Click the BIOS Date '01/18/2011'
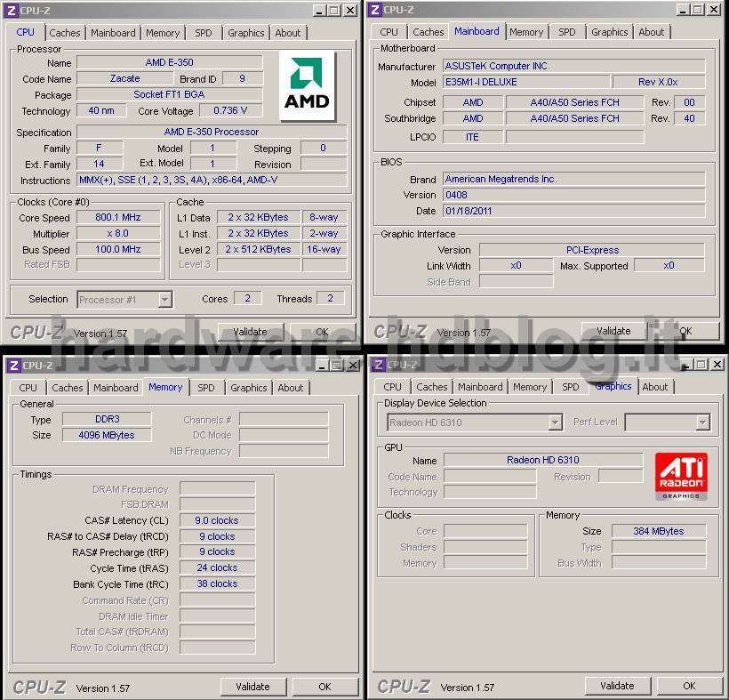The width and height of the screenshot is (729, 700). [x=573, y=211]
